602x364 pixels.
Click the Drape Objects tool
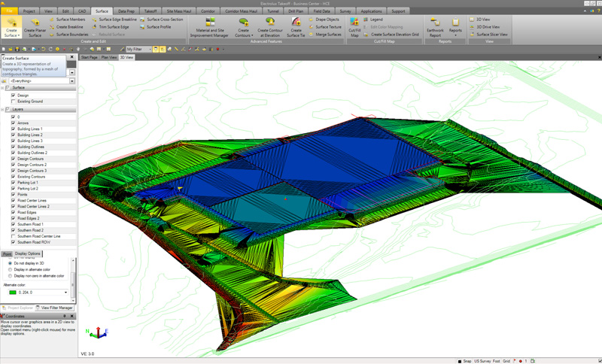(327, 19)
